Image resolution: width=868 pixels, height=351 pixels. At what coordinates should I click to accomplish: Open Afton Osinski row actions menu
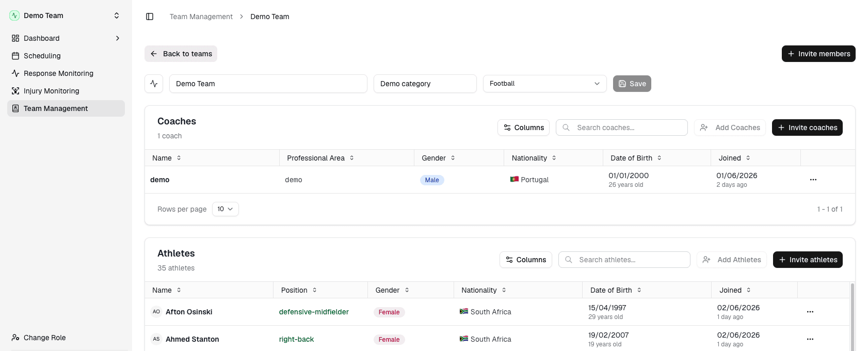click(x=810, y=312)
